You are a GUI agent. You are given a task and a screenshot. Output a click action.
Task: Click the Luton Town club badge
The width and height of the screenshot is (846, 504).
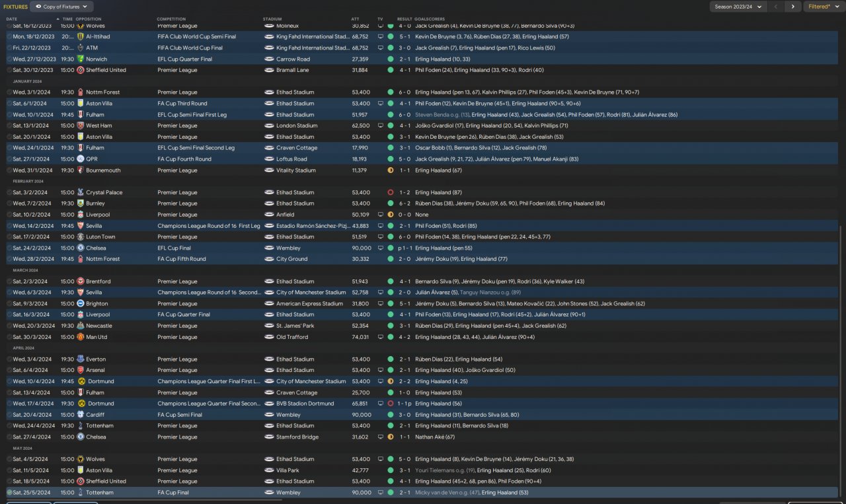click(x=80, y=236)
